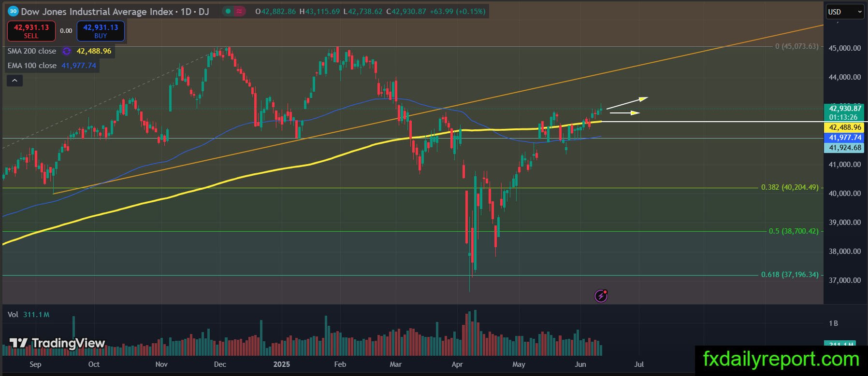
Task: Click the Sep label on the time axis
Action: (35, 364)
